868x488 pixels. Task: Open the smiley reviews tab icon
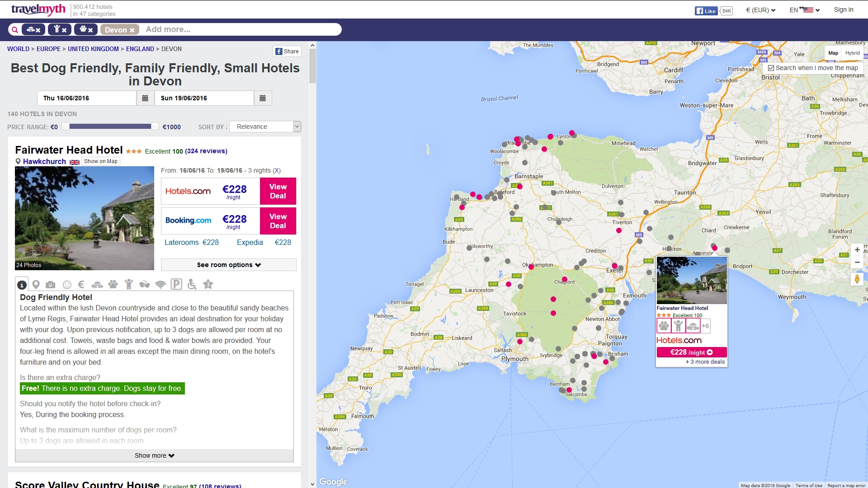(x=67, y=285)
